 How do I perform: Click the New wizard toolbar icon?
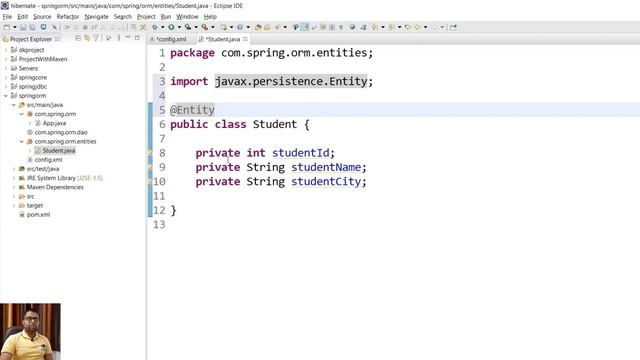pyautogui.click(x=7, y=27)
